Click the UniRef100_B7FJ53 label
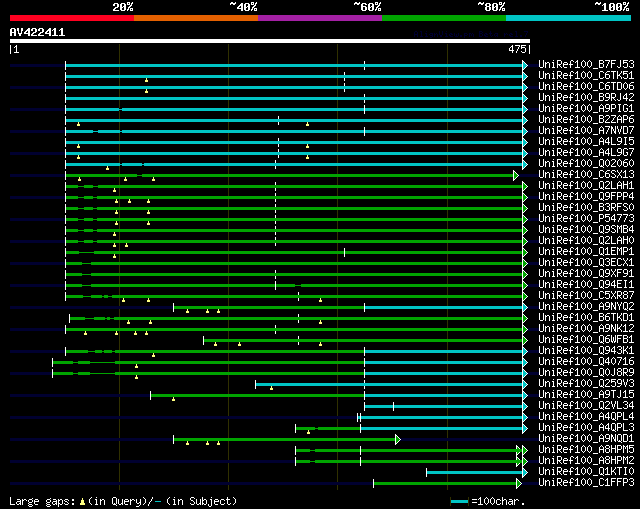 (x=586, y=64)
